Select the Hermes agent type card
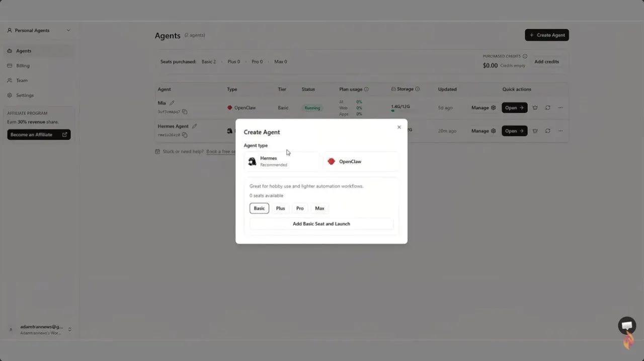The image size is (644, 361). 282,162
